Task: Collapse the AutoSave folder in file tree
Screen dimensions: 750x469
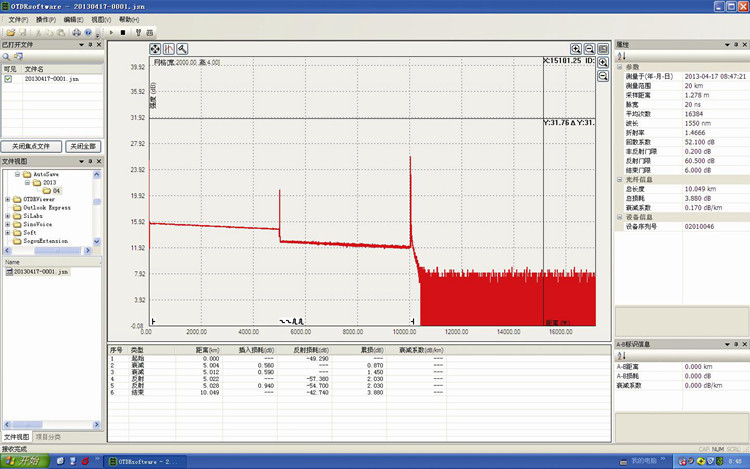Action: [16, 173]
